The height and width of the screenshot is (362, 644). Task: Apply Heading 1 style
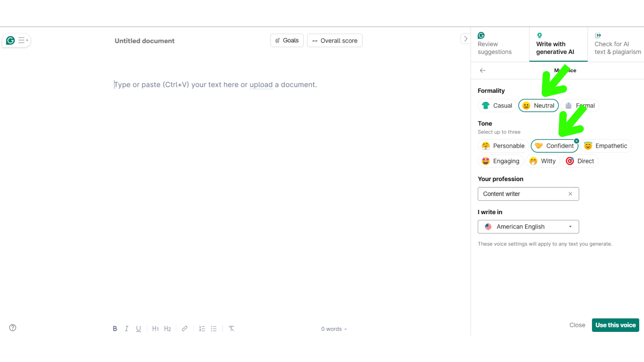155,329
